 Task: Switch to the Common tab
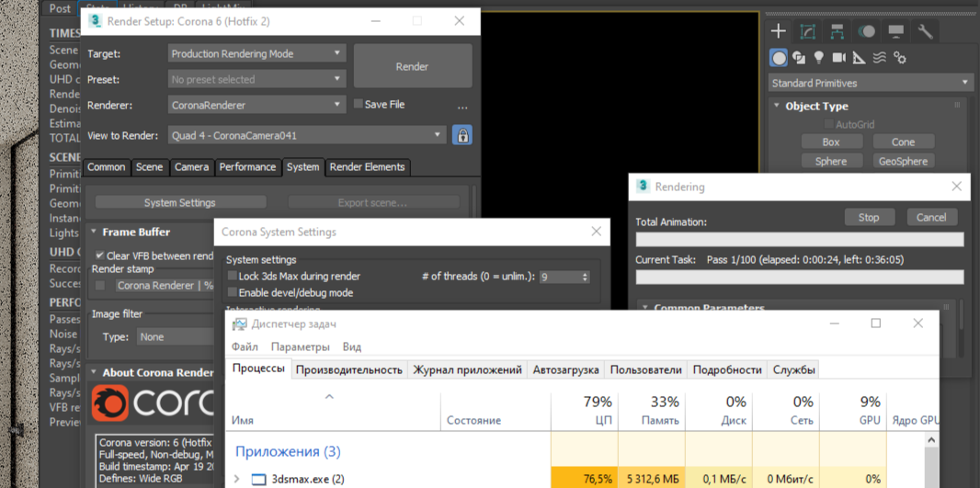(x=107, y=167)
